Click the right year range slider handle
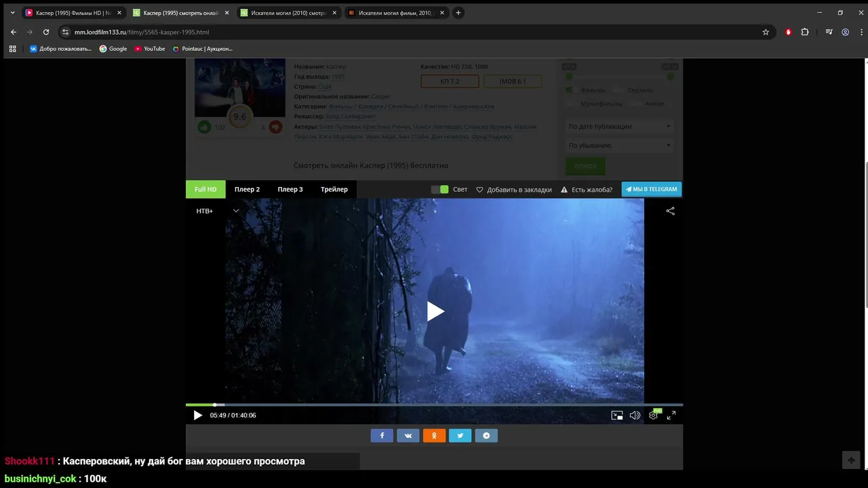The height and width of the screenshot is (488, 868). 671,77
